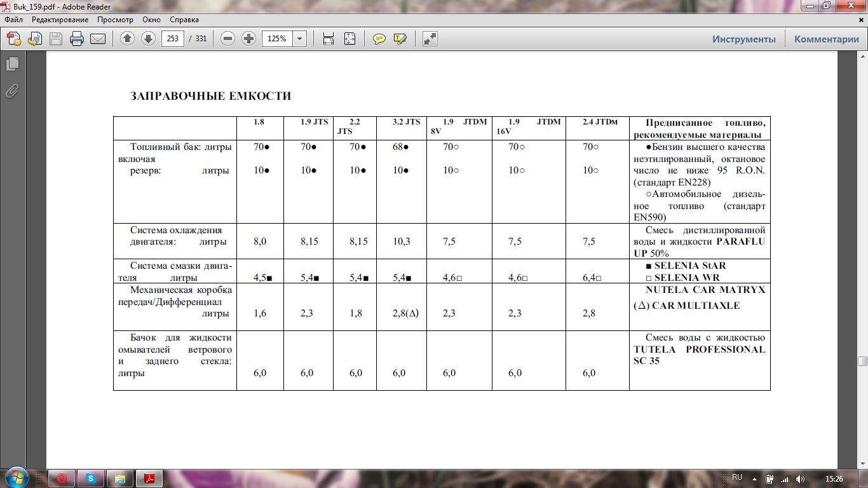
Task: Click the scrollbar down arrow
Action: [862, 464]
